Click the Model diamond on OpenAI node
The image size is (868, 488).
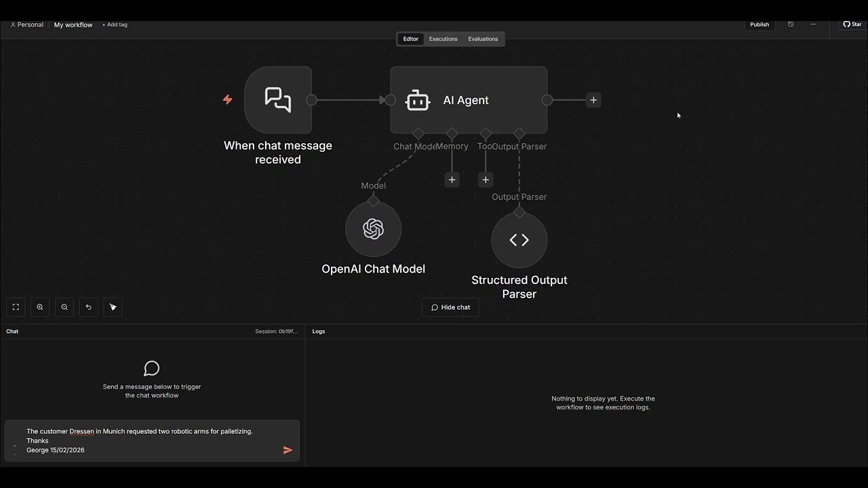point(373,201)
